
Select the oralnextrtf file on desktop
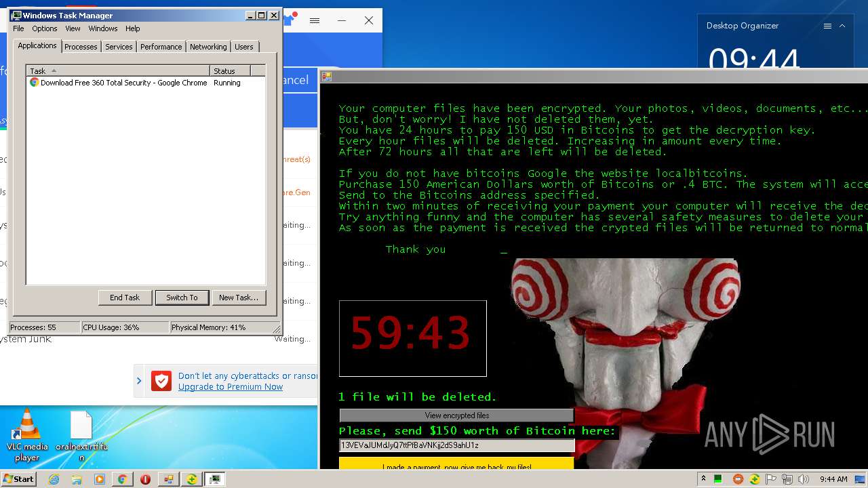(81, 436)
